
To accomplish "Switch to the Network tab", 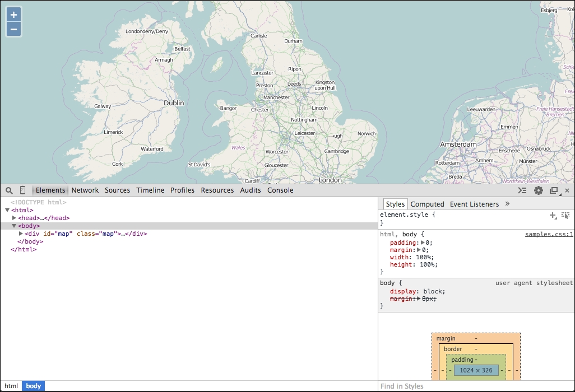I will click(x=85, y=190).
